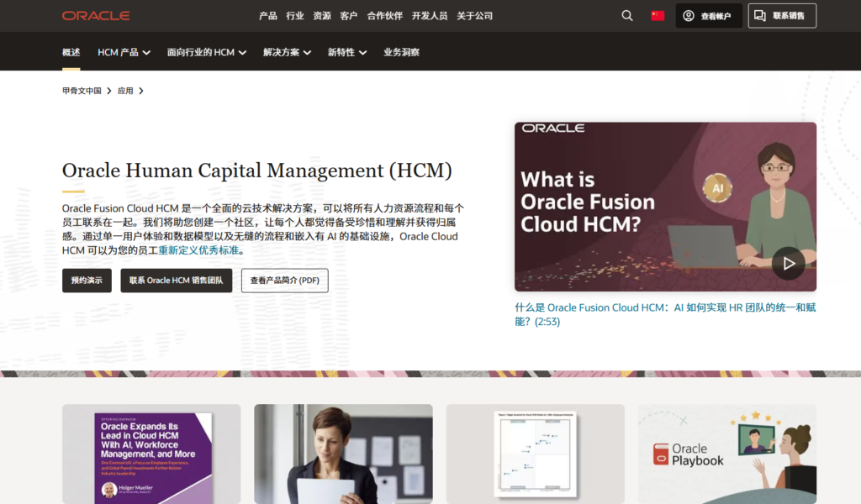Follow the 重新定义优秀标准 link
The height and width of the screenshot is (504, 861).
pos(198,250)
